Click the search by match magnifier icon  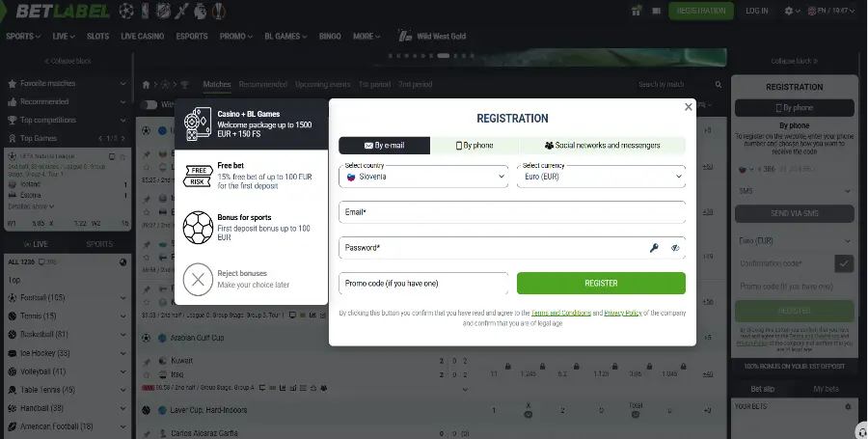click(718, 85)
